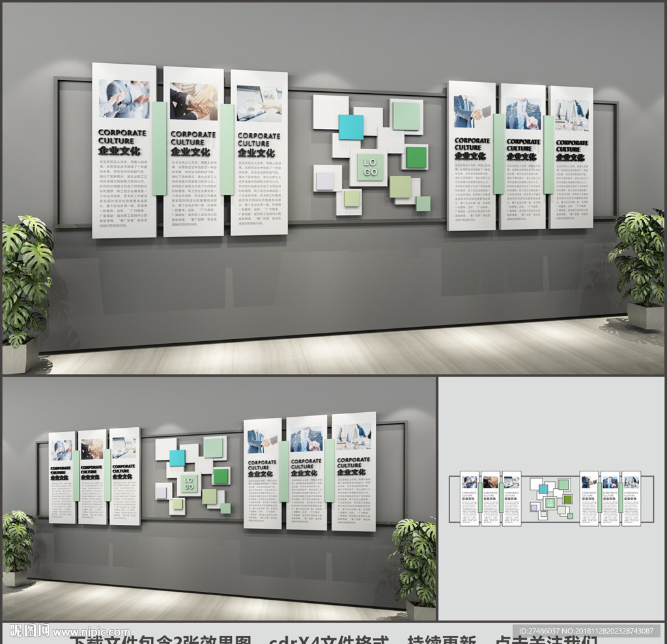Select the cyan square in the top render
667x644 pixels.
[x=351, y=127]
